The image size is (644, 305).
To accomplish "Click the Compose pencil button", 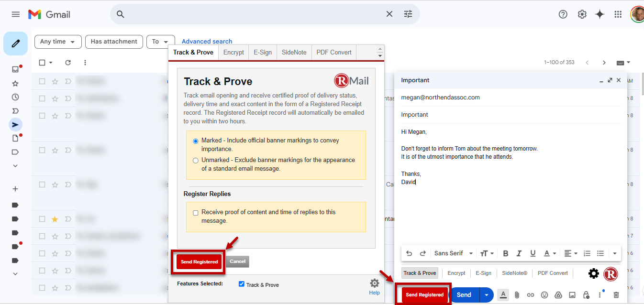I will point(15,44).
